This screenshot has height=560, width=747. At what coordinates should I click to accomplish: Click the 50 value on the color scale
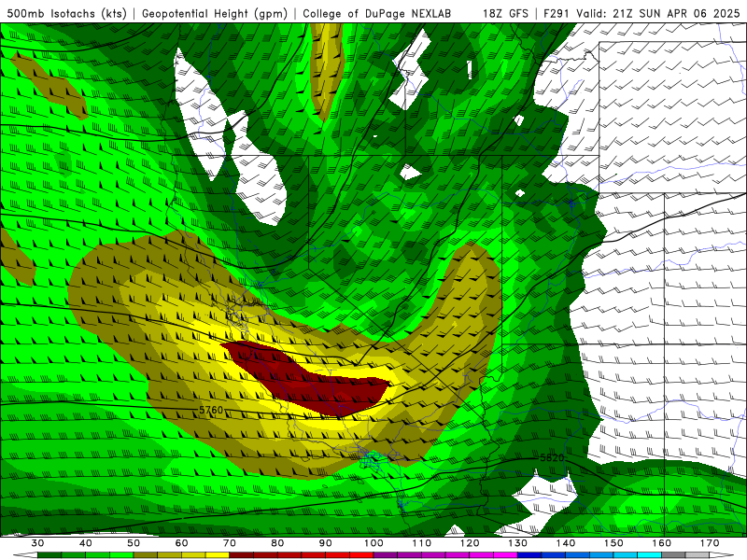pos(134,543)
